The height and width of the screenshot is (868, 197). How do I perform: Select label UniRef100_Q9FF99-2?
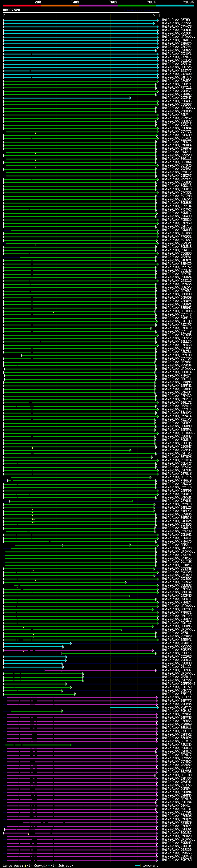179,684
